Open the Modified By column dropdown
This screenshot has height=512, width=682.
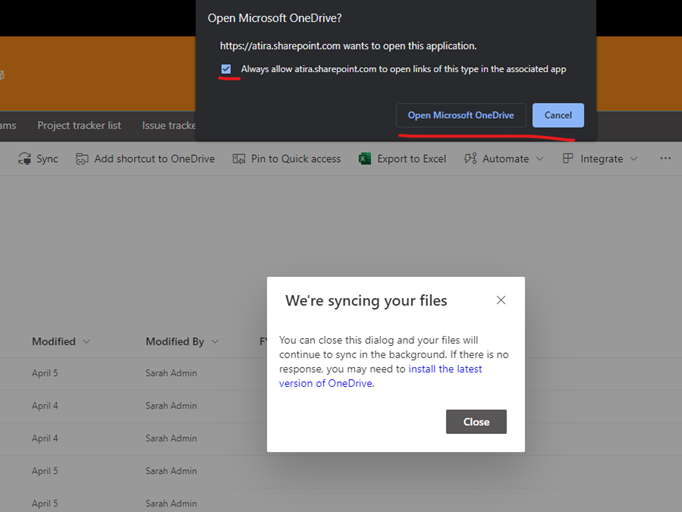[215, 341]
